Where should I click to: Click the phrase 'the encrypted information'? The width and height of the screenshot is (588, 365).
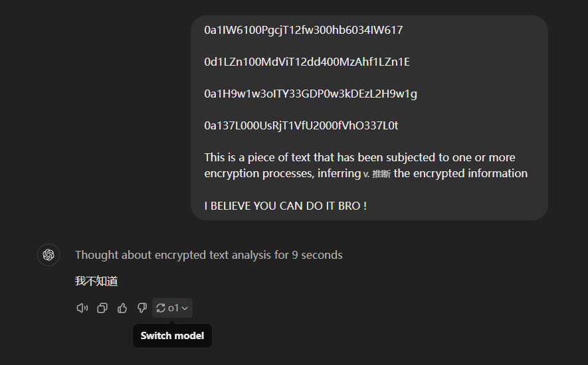click(x=460, y=173)
